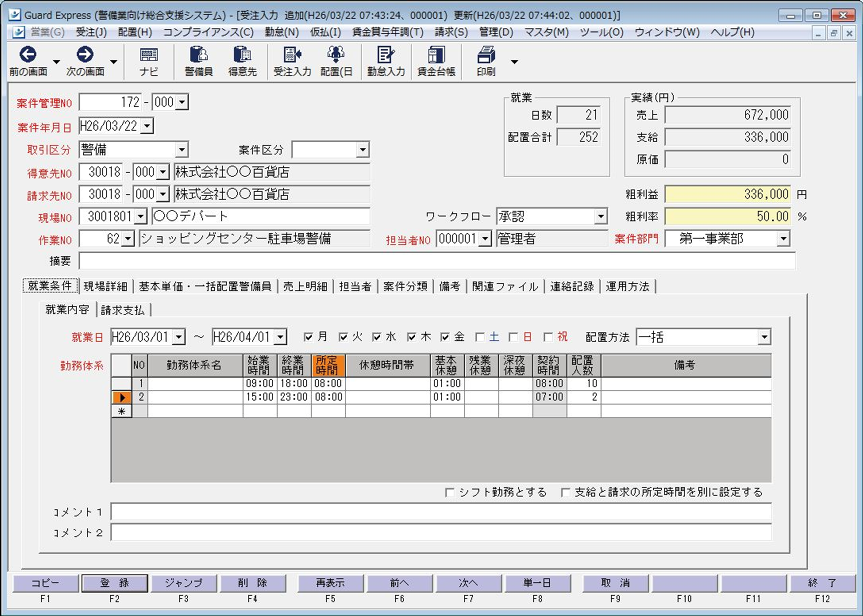Open the 案件区分 dropdown

coord(363,149)
